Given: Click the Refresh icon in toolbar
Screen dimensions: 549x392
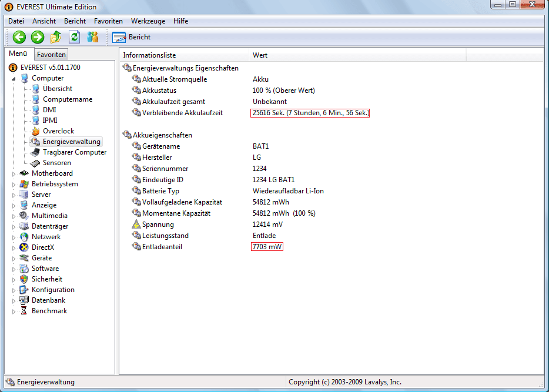Looking at the screenshot, I should point(74,37).
